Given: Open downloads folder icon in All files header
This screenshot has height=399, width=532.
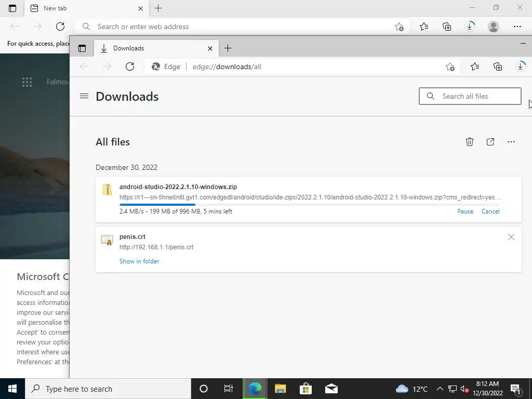Looking at the screenshot, I should point(490,141).
